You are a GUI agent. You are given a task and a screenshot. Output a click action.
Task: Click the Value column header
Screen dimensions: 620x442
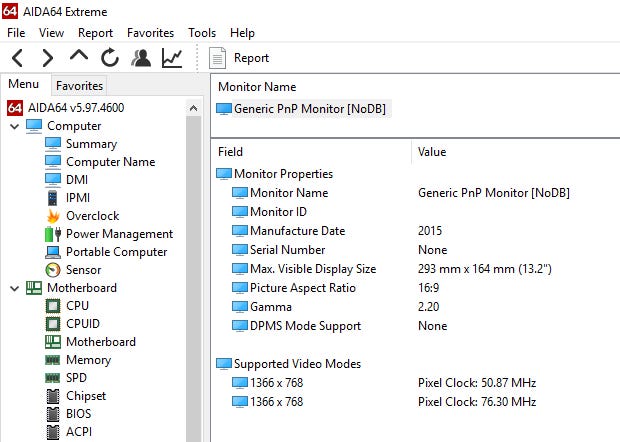click(432, 152)
